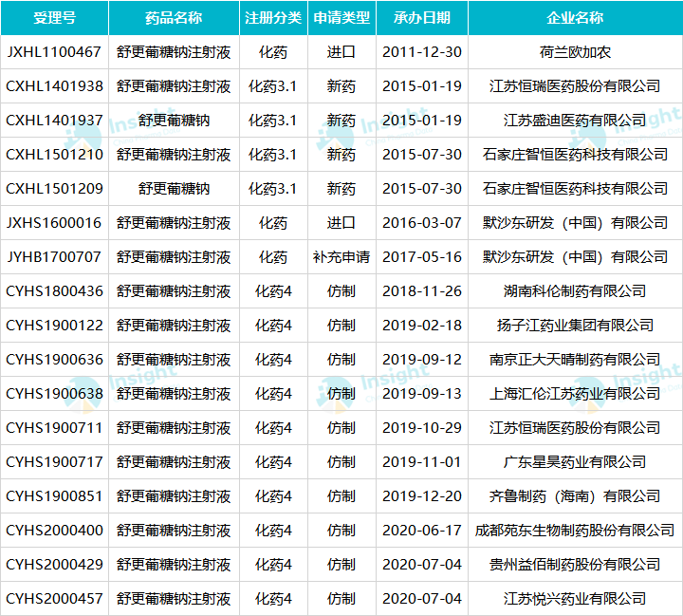The height and width of the screenshot is (616, 683).
Task: Click 舒更葡糖钠注射液 in the JXHL1100467 row
Action: 174,52
